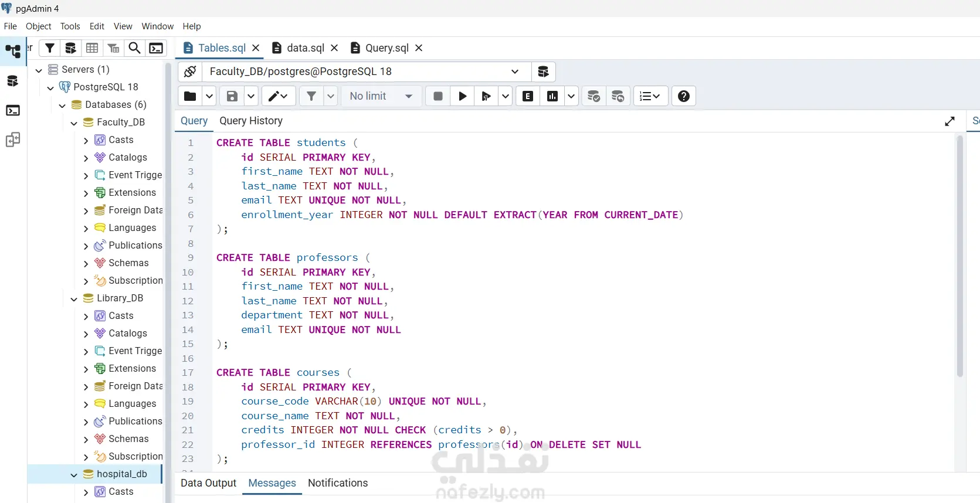This screenshot has width=980, height=503.
Task: Collapse the Faculty_DB database node
Action: pyautogui.click(x=74, y=123)
